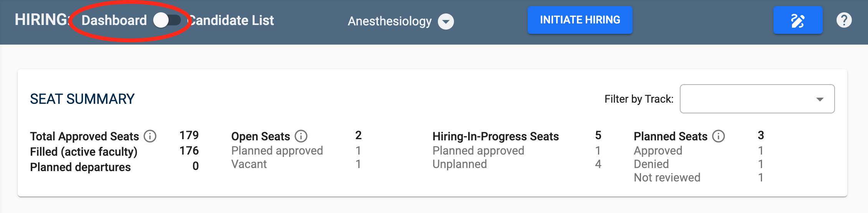Click the Filter by Track caret arrow
868x213 pixels.
(820, 99)
